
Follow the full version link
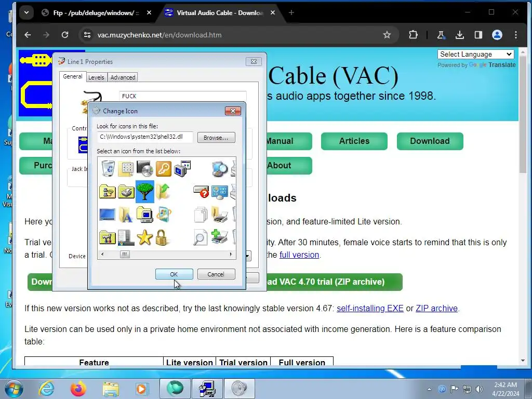pos(299,255)
